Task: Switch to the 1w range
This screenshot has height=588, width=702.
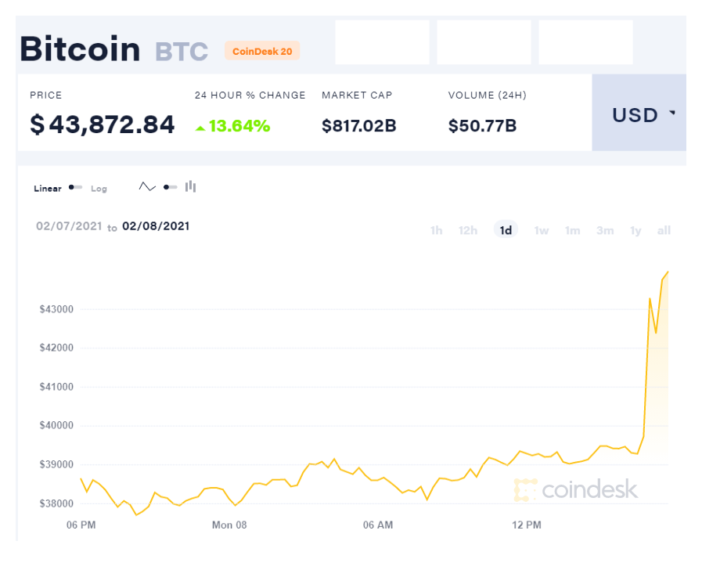Action: coord(541,230)
